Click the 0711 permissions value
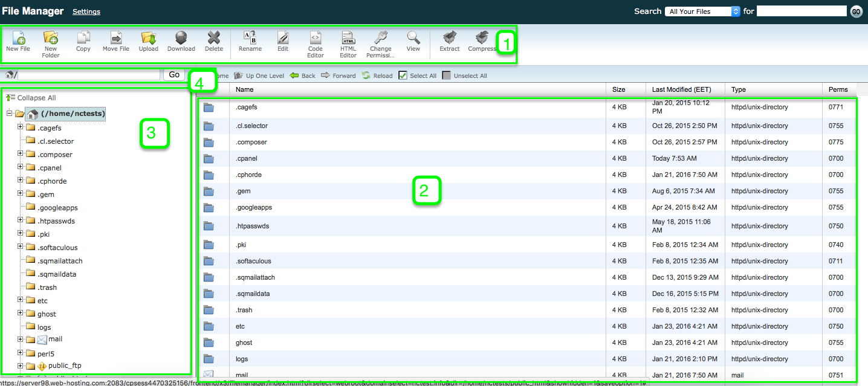This screenshot has height=386, width=868. pyautogui.click(x=836, y=262)
